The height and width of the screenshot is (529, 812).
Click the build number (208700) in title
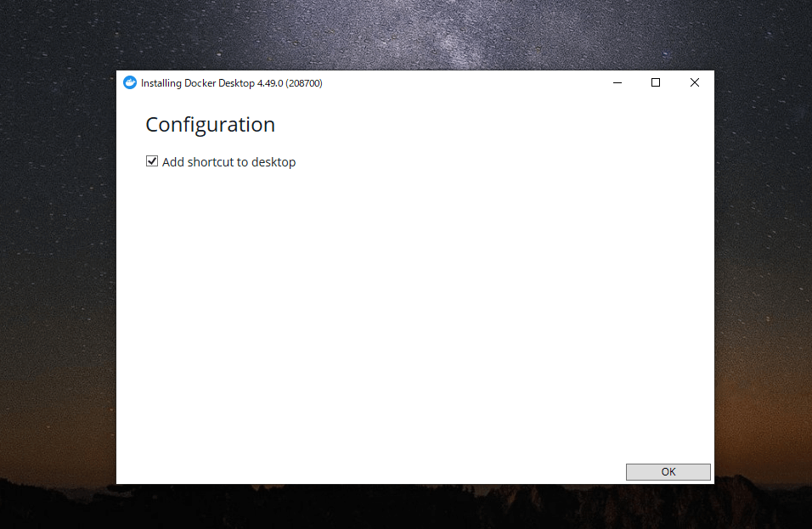pos(304,83)
